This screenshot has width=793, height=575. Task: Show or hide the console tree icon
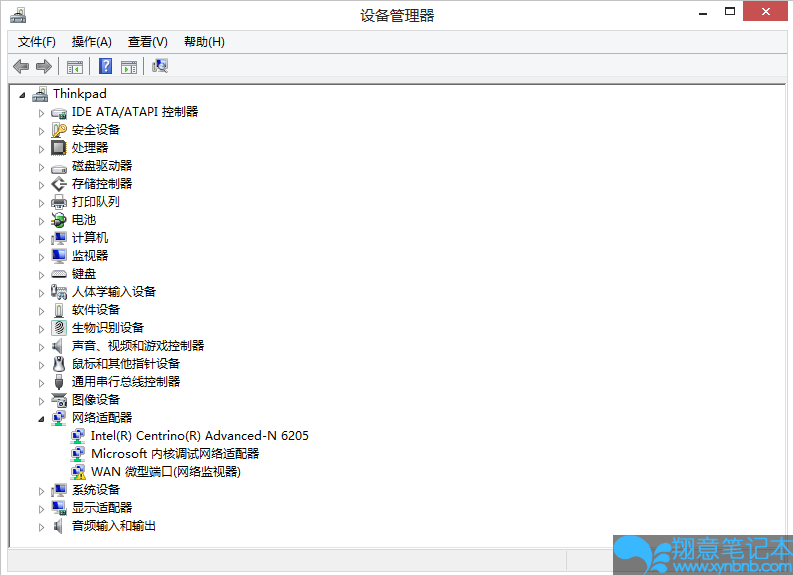[x=75, y=66]
